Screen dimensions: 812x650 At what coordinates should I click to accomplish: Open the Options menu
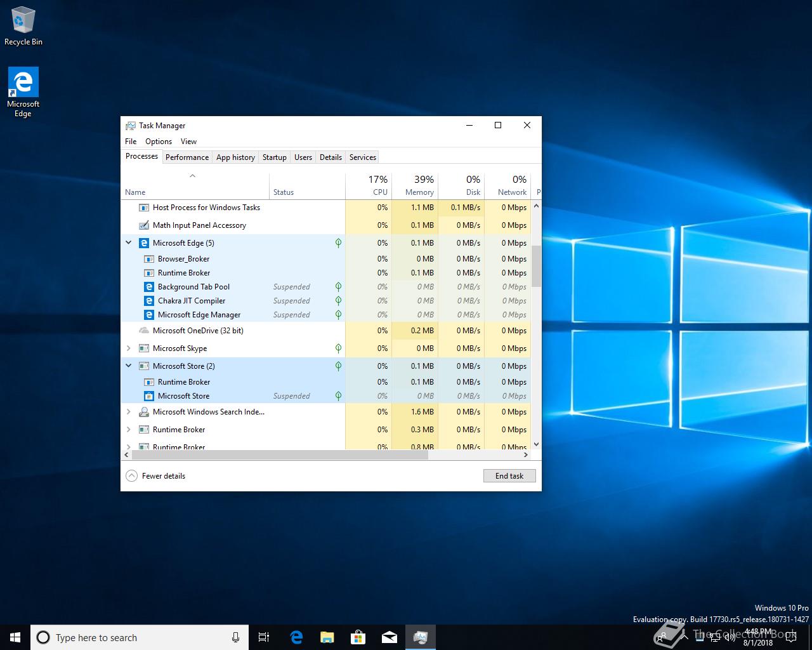click(x=159, y=142)
